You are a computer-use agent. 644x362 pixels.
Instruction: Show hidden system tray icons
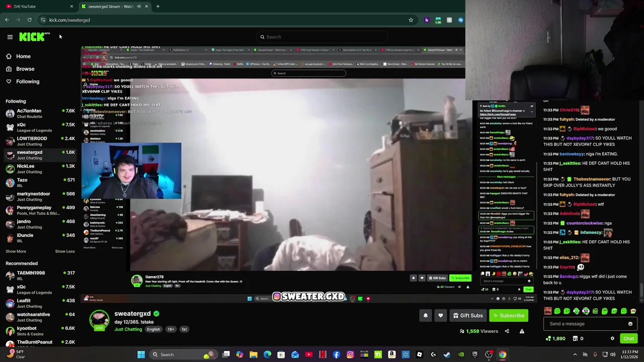point(575,354)
